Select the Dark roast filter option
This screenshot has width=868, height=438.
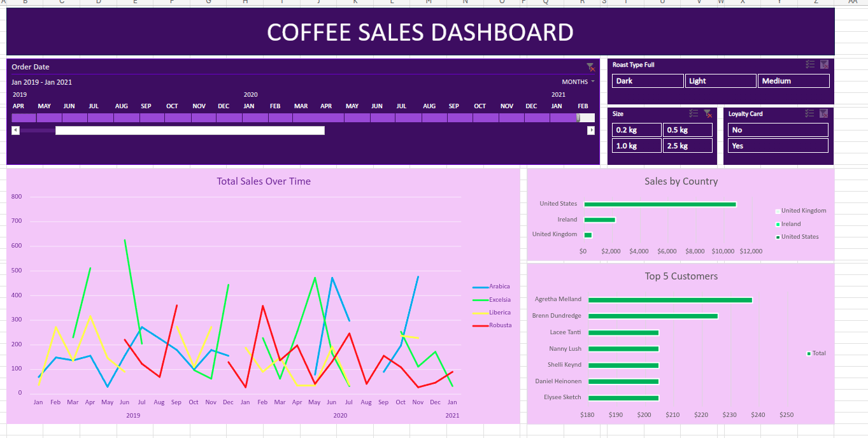click(x=647, y=81)
